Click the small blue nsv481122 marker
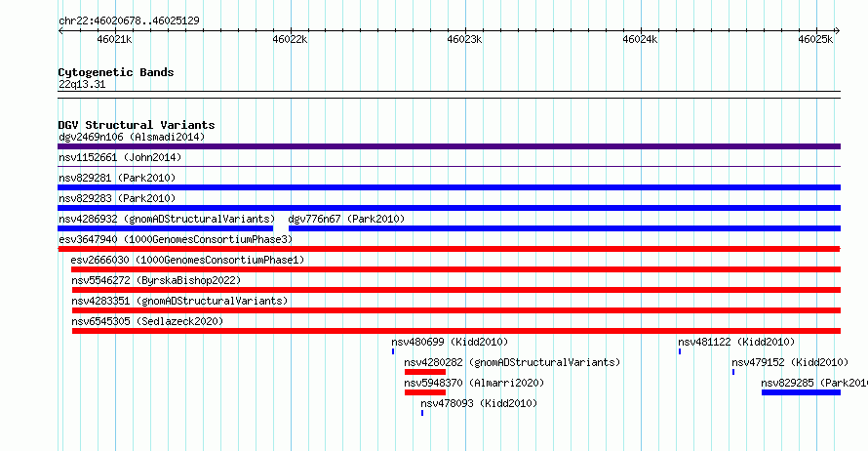This screenshot has height=451, width=868. point(680,351)
